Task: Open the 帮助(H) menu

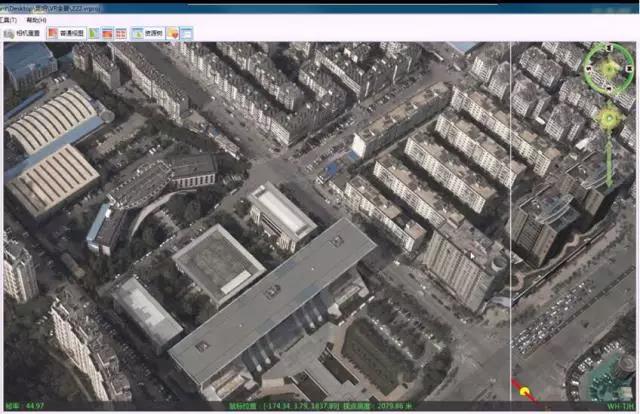Action: click(35, 19)
